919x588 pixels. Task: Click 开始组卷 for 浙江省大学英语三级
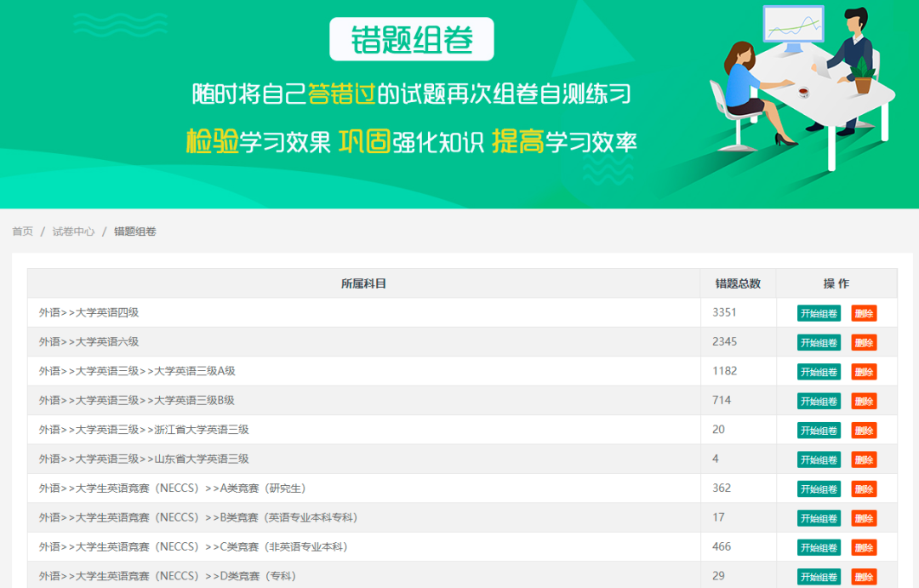pos(819,431)
